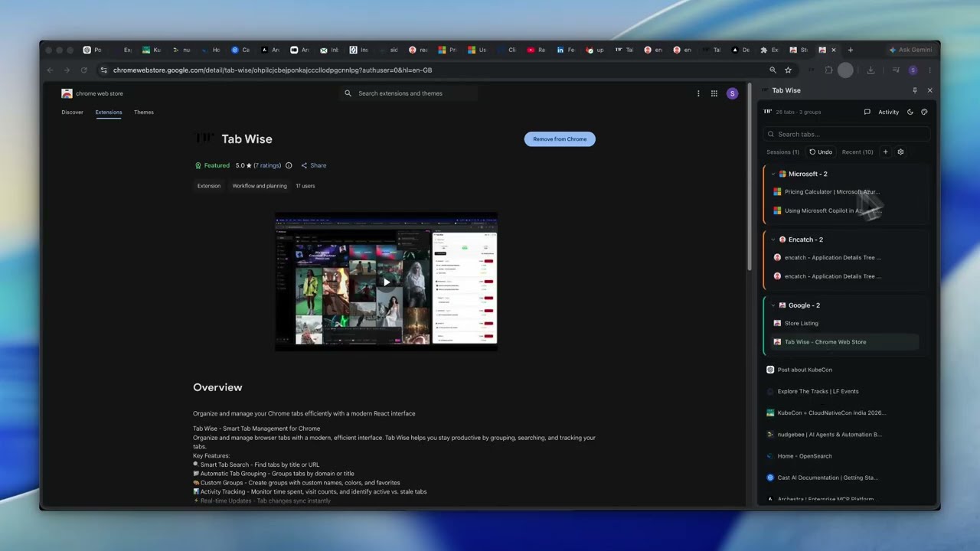Switch to the first browser tab labeled Po

[93, 50]
